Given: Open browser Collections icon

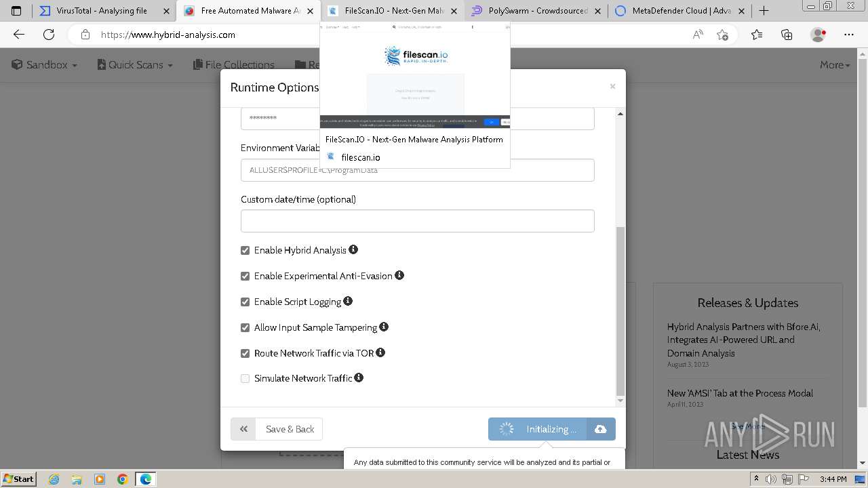Looking at the screenshot, I should tap(787, 35).
